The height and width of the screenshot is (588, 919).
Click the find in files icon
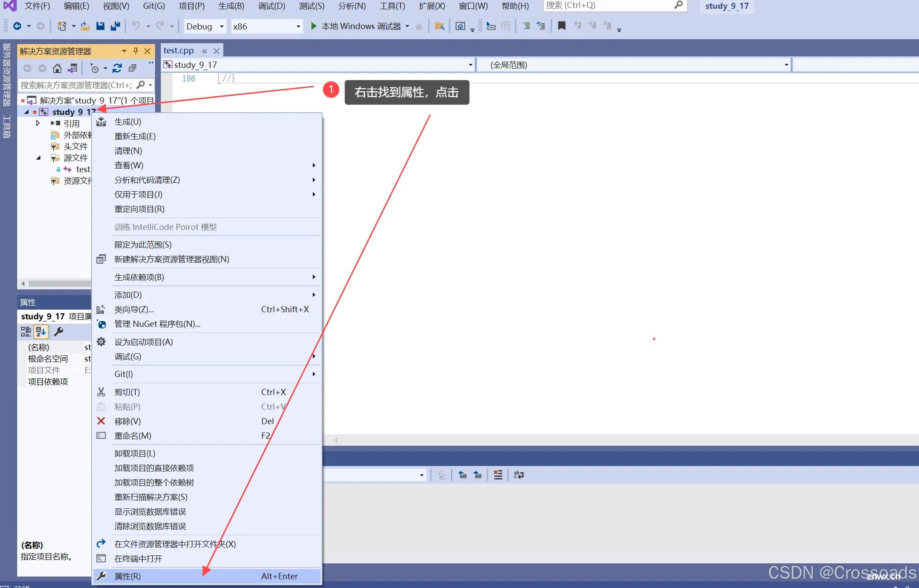click(x=439, y=26)
